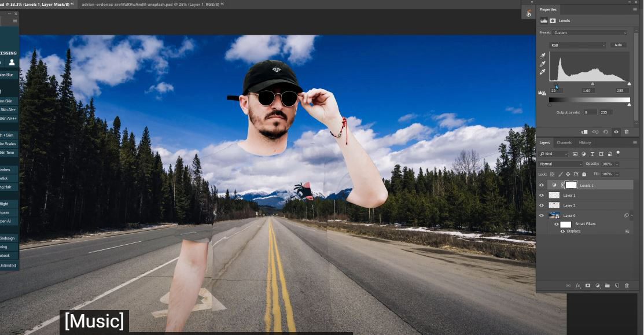Delete layer using Layers panel trash icon

(626, 286)
